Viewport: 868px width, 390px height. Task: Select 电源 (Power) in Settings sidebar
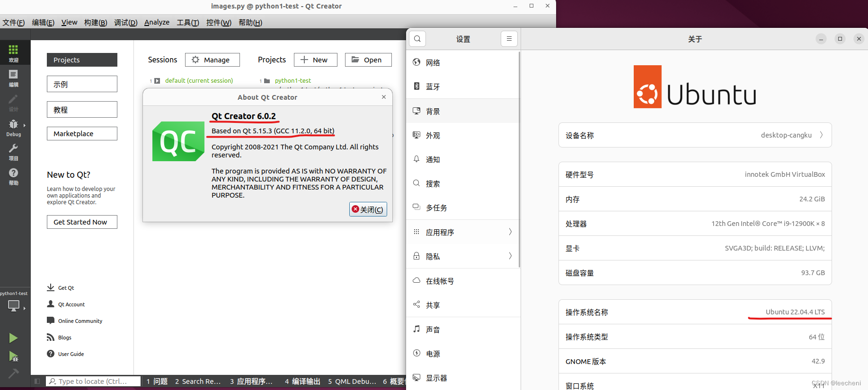click(x=463, y=354)
